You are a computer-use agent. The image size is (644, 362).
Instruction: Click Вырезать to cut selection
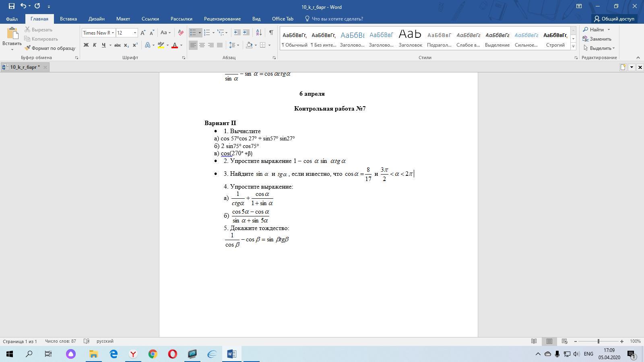point(38,30)
